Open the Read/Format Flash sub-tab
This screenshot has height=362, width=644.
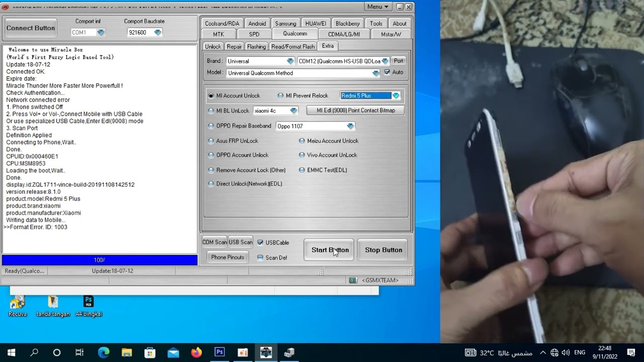click(x=293, y=46)
